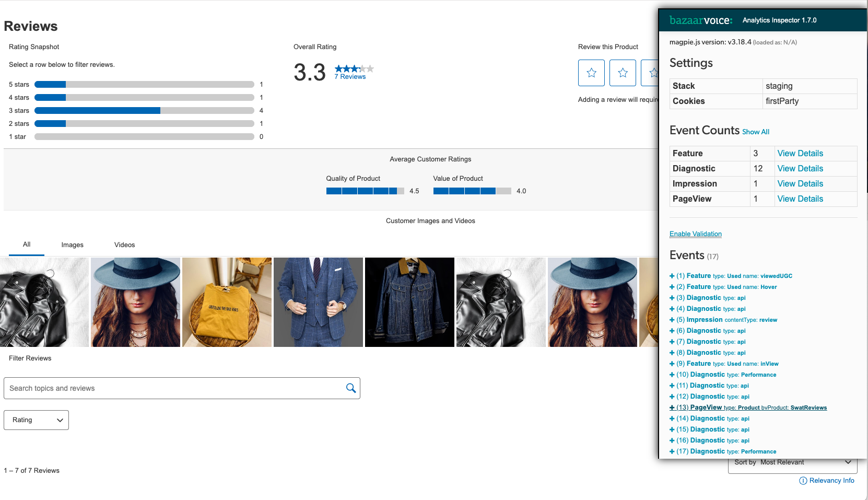Open the Sort by Most Relevant dropdown

792,463
